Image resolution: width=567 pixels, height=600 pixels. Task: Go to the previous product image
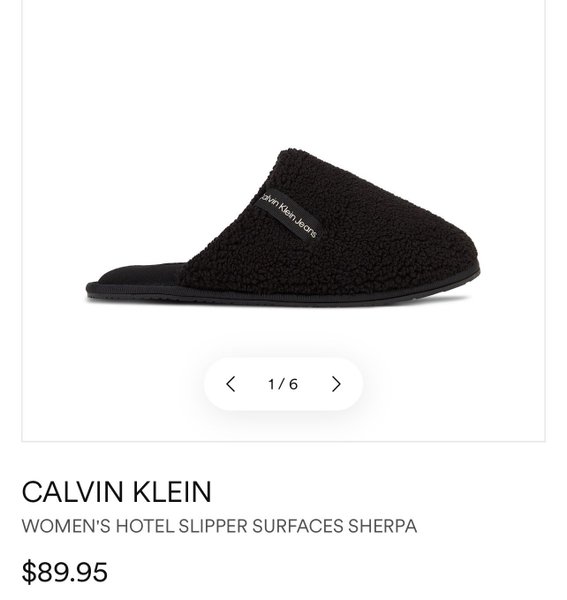pos(230,384)
